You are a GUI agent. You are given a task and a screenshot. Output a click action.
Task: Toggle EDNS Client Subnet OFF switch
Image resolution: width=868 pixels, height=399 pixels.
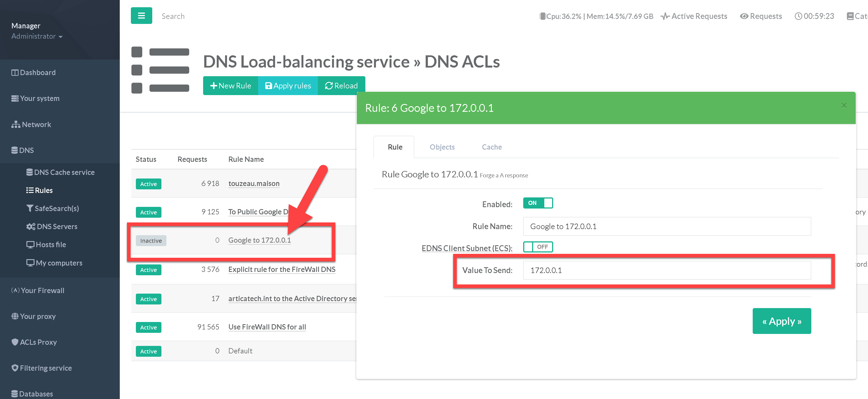(x=538, y=247)
